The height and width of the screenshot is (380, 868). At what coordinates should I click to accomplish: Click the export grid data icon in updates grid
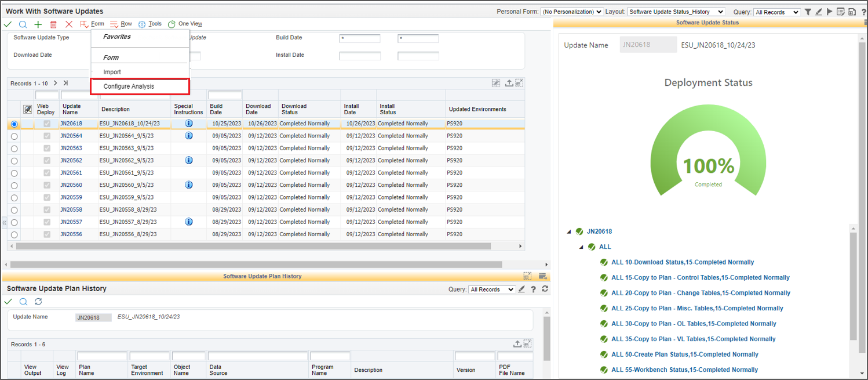(509, 83)
